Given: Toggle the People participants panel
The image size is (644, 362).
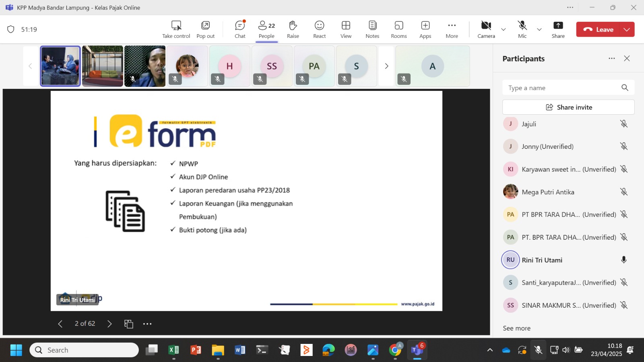Looking at the screenshot, I should 266,29.
